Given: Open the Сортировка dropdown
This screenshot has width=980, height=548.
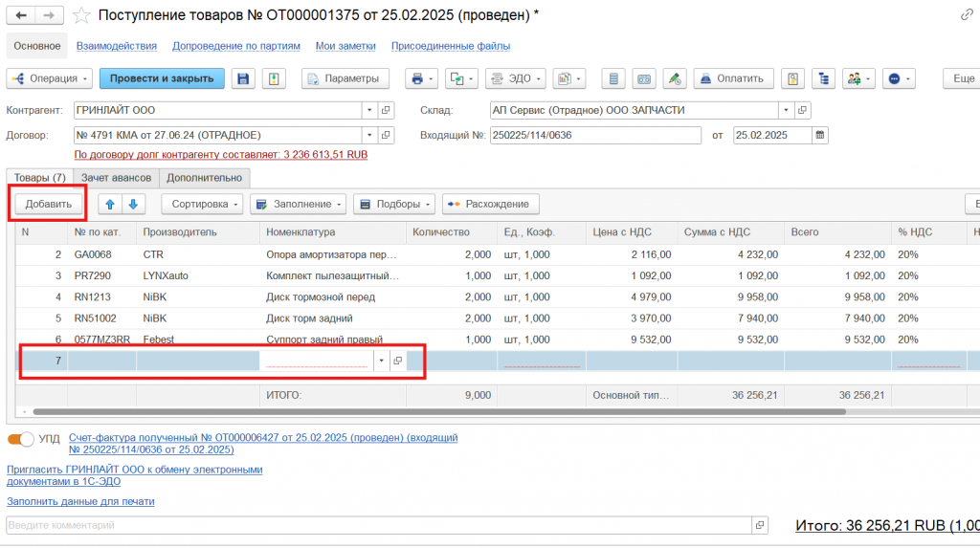Looking at the screenshot, I should point(201,204).
